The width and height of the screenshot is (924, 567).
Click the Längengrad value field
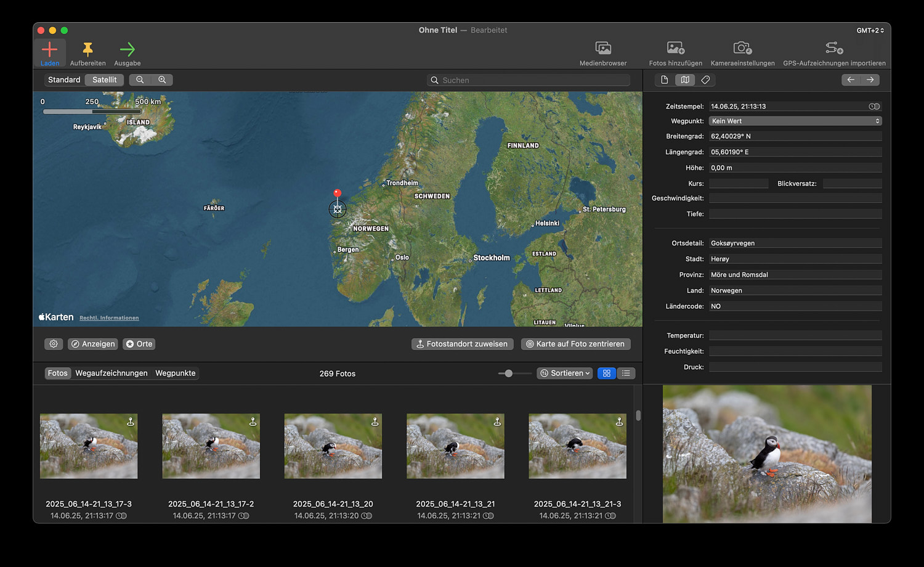click(x=795, y=152)
